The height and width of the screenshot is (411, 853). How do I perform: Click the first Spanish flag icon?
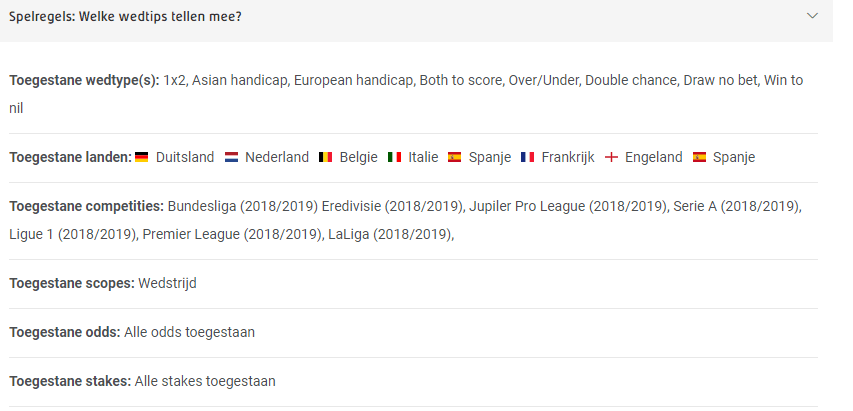click(454, 157)
